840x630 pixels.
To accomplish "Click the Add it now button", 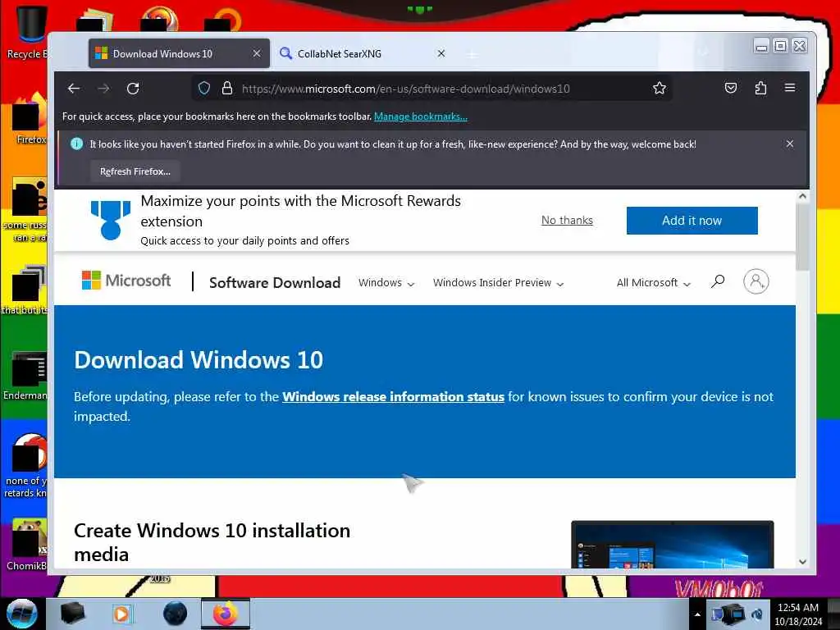I will (x=692, y=220).
